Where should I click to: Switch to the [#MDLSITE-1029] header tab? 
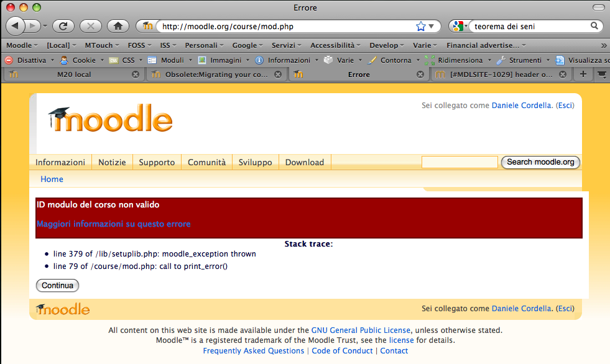click(x=501, y=74)
